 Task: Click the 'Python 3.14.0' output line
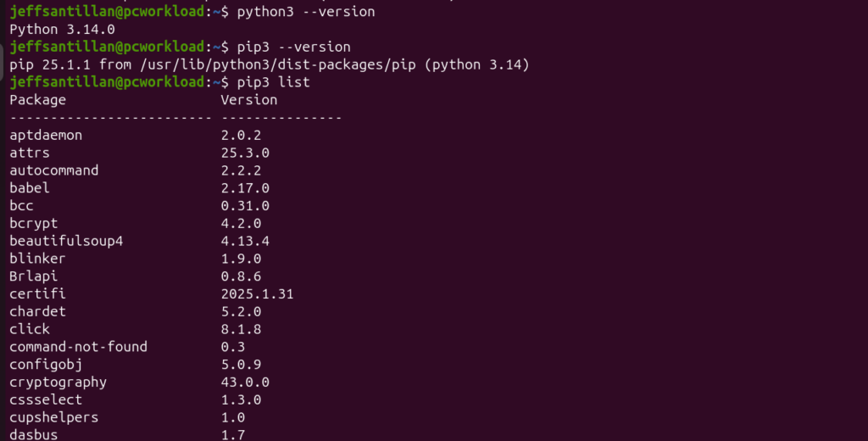coord(62,30)
